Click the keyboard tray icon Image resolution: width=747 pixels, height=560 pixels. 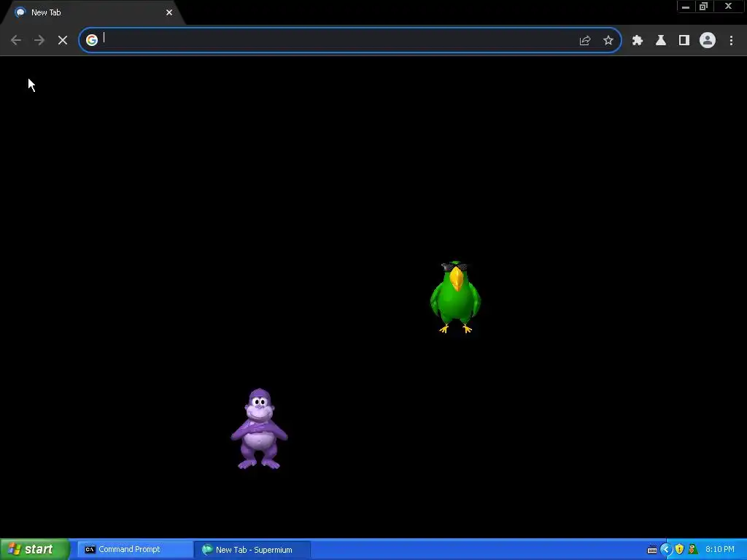(x=652, y=550)
